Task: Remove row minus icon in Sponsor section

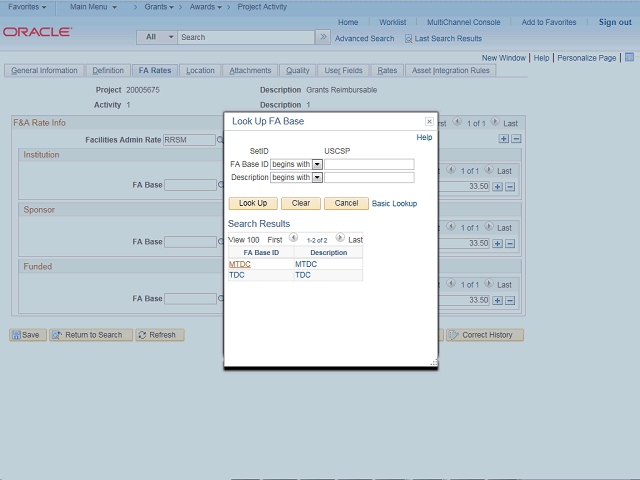Action: (510, 244)
